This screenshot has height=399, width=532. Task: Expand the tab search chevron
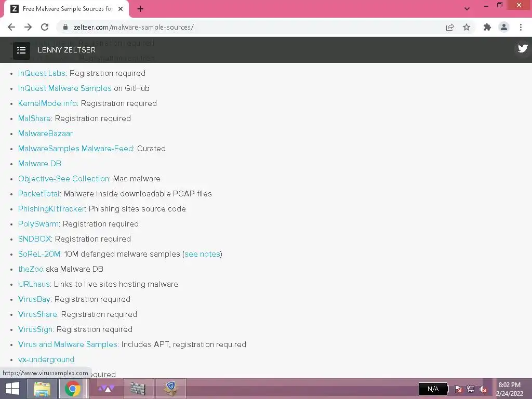point(467,9)
